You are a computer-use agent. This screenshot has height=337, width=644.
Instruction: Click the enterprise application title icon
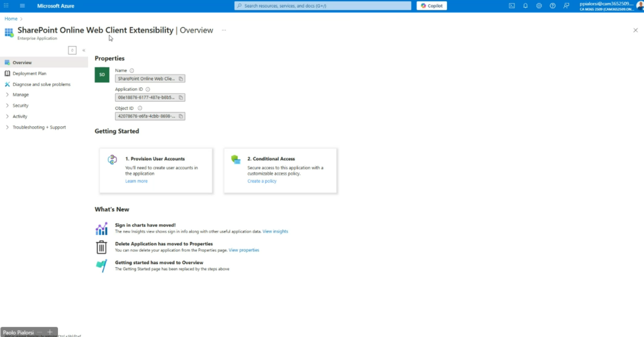(x=9, y=33)
